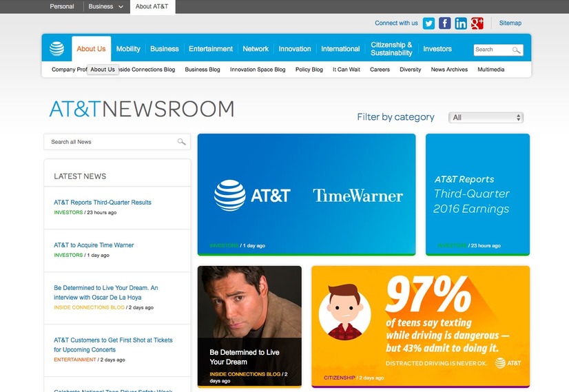
Task: Click the magnifier icon in top Search box
Action: (516, 50)
